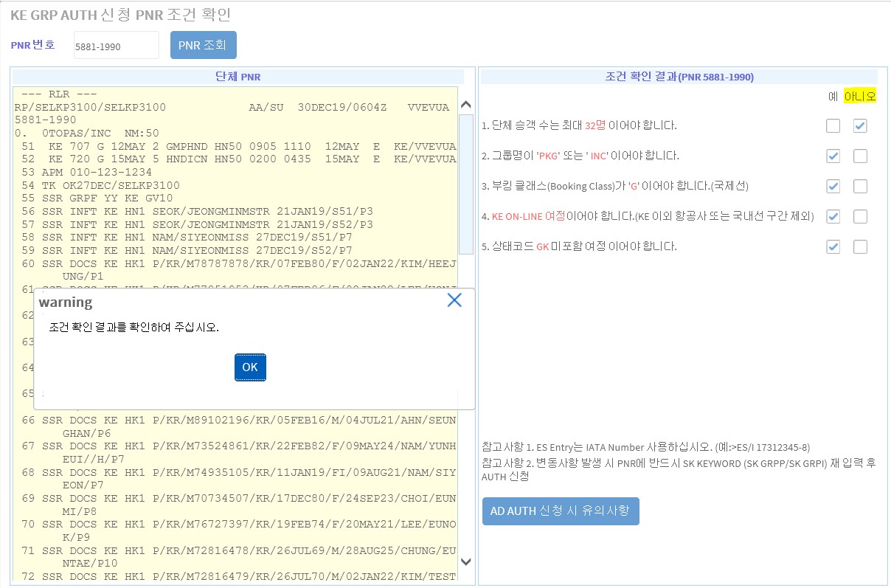891x588 pixels.
Task: Click condition 2 text 그룹명 PKG 또는 INC
Action: [580, 156]
